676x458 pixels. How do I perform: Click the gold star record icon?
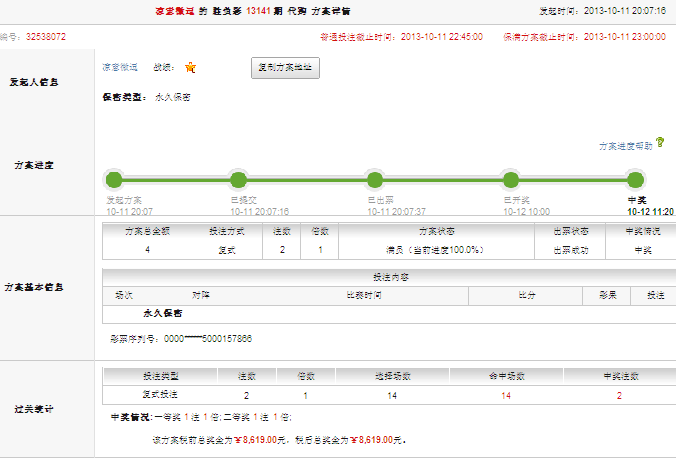[190, 68]
